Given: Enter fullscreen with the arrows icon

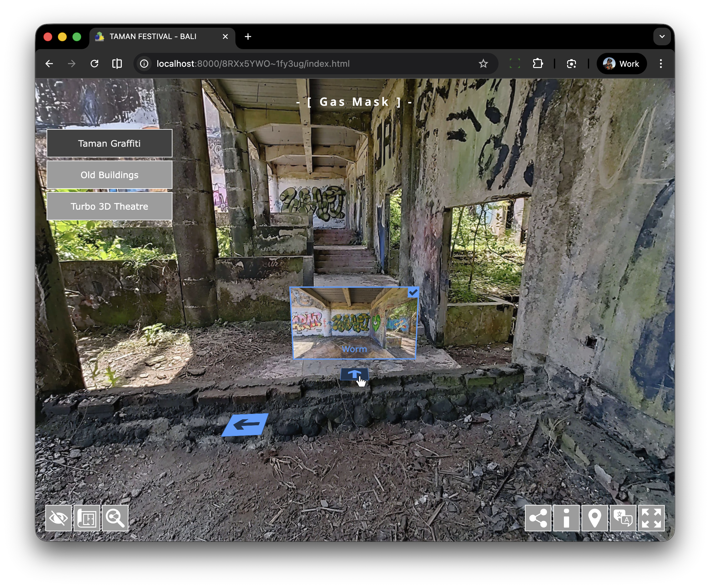Looking at the screenshot, I should tap(651, 518).
